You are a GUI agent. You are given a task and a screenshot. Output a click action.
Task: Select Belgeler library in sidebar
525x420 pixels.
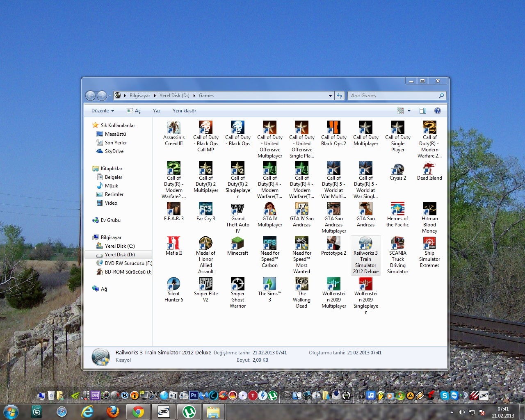pyautogui.click(x=110, y=177)
